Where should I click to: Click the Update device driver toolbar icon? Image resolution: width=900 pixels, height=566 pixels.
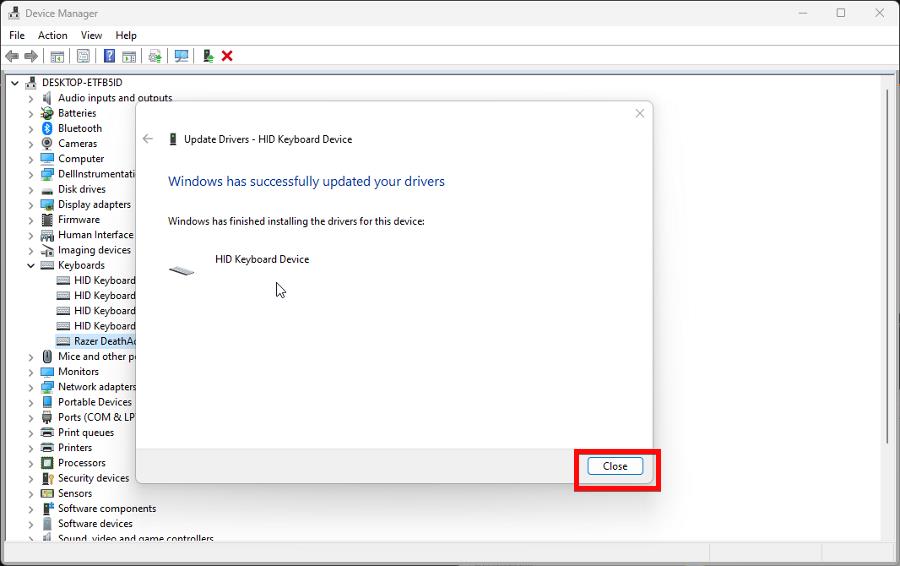(x=208, y=56)
